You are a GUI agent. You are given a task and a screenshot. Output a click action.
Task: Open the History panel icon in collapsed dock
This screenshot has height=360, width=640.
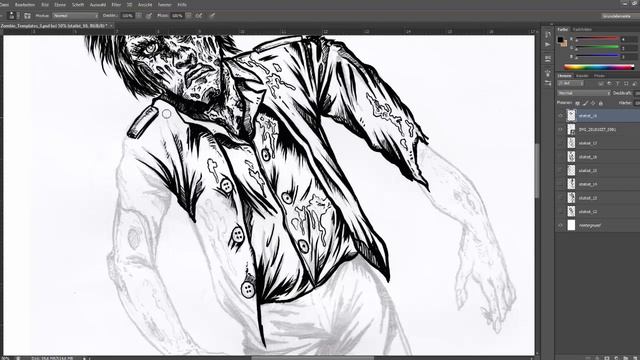tap(548, 35)
